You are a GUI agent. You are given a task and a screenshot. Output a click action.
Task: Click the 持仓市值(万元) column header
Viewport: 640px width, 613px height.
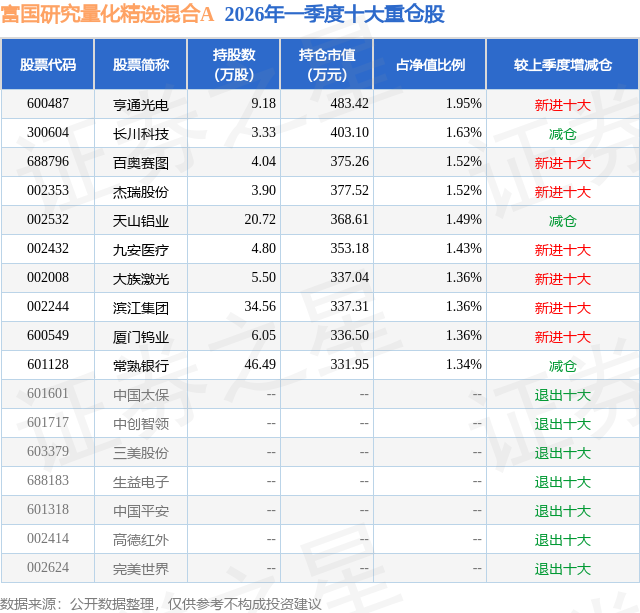327,64
